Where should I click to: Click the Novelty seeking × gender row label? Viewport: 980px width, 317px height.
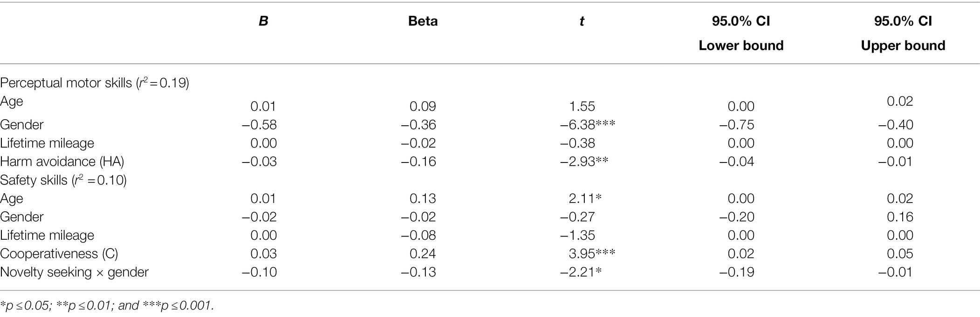click(x=74, y=272)
